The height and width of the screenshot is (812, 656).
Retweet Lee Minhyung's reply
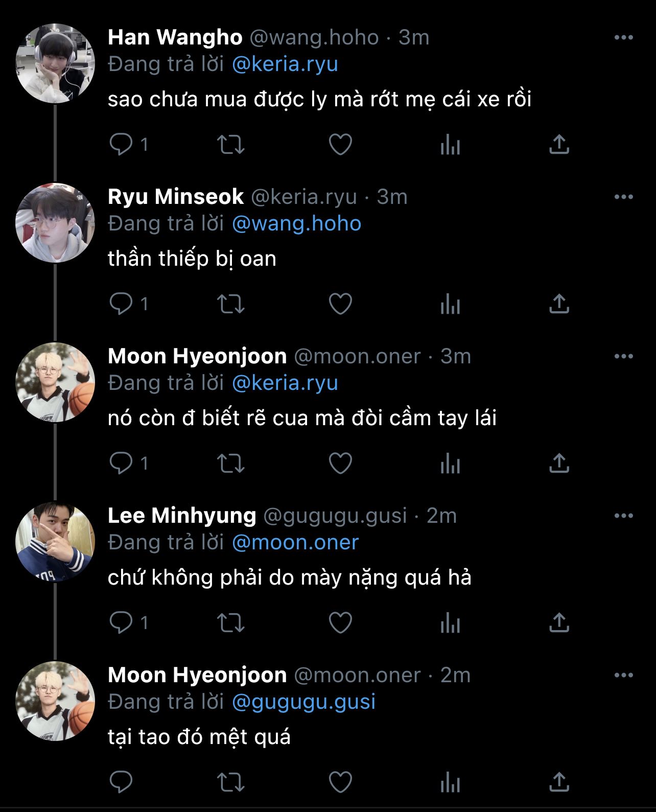coord(231,623)
